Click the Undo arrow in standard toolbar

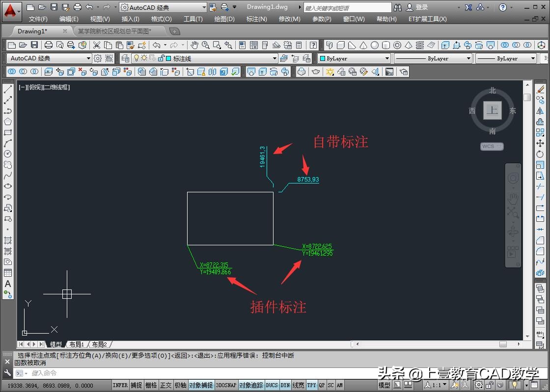(x=157, y=45)
